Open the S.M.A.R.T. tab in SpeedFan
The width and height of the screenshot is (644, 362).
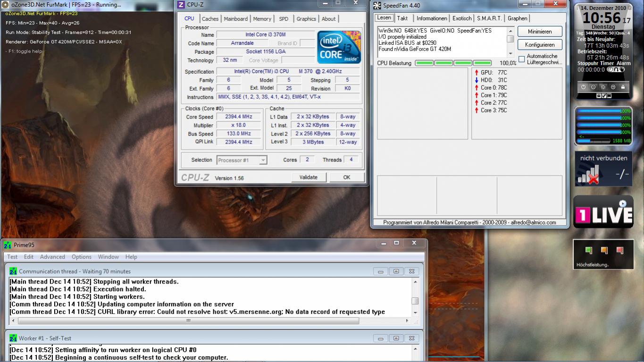[x=489, y=18]
